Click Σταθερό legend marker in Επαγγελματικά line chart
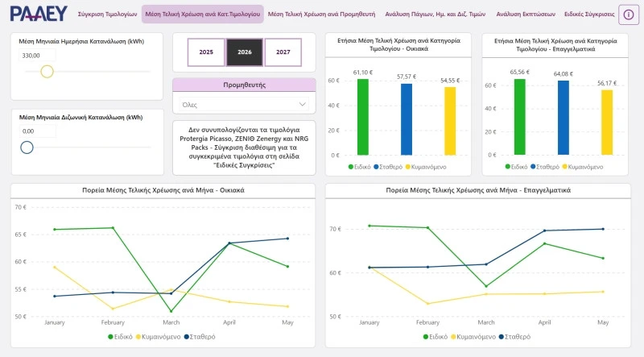Viewport: 644px width, 357px height. pyautogui.click(x=502, y=337)
